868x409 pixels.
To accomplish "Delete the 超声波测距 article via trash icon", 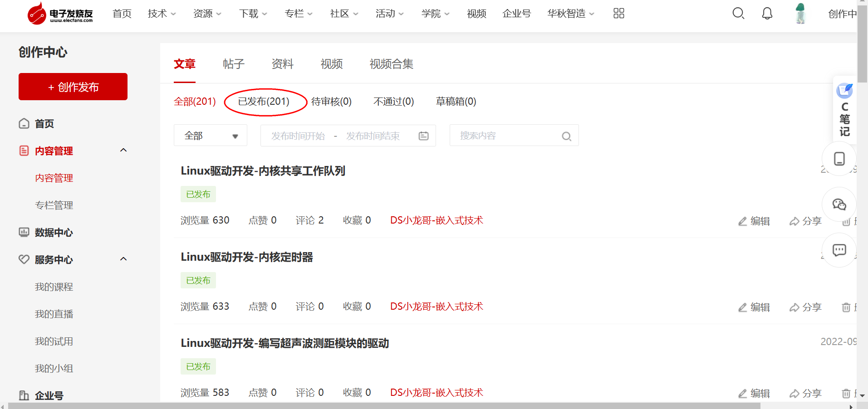I will [x=846, y=394].
